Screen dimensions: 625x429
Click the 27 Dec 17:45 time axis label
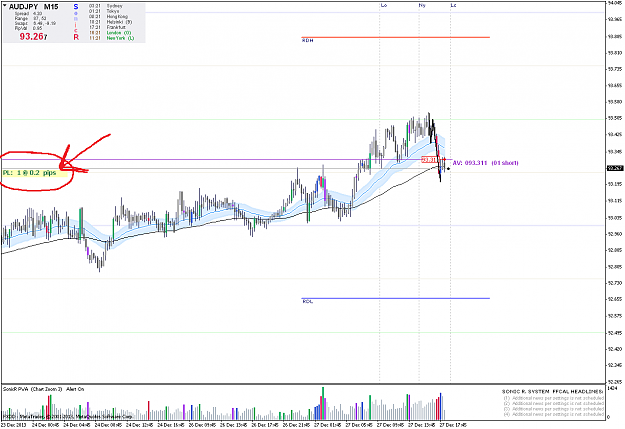click(453, 425)
